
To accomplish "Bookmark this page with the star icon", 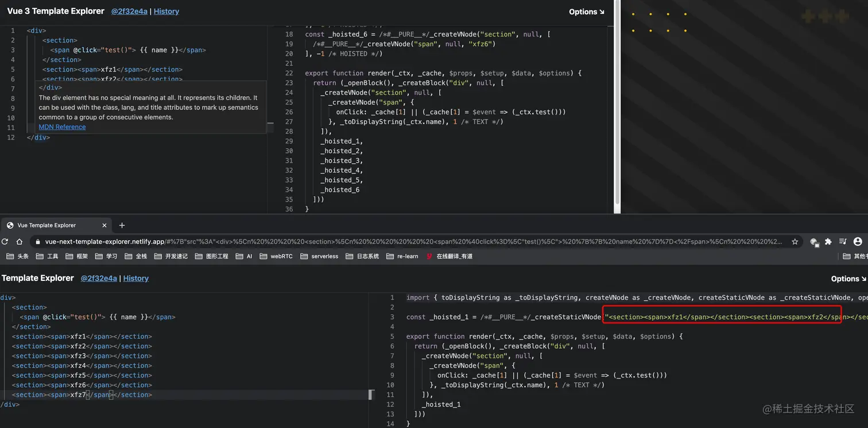I will 795,242.
